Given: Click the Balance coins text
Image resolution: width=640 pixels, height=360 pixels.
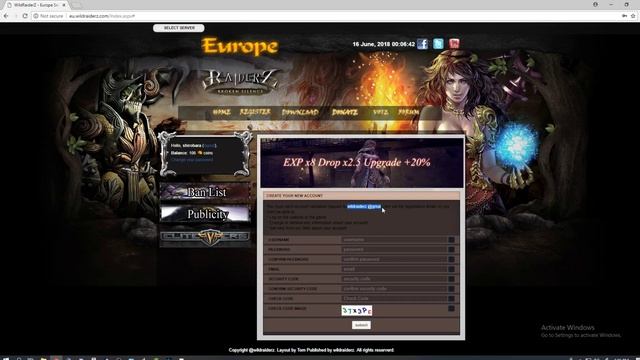Looking at the screenshot, I should coord(192,153).
